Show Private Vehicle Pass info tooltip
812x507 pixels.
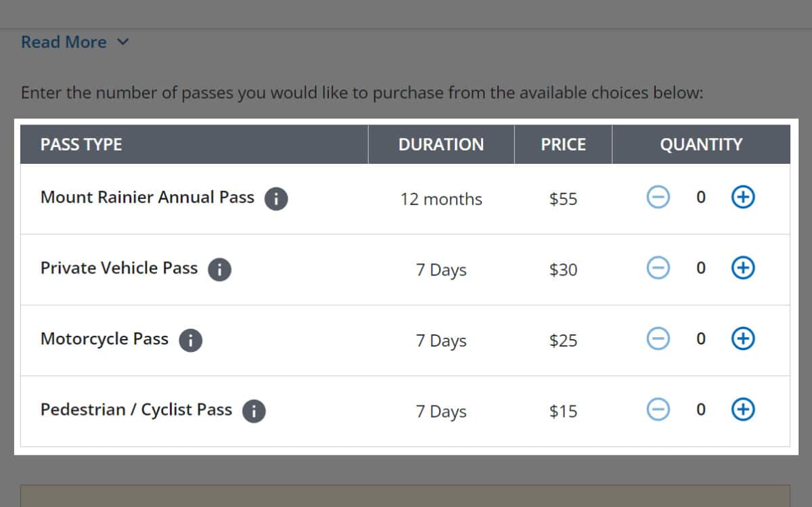tap(219, 269)
